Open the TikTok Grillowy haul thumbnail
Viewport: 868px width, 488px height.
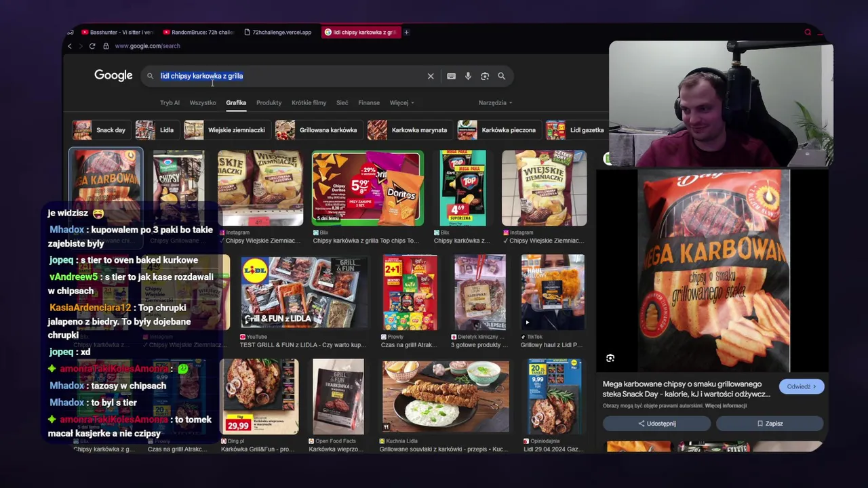[552, 292]
